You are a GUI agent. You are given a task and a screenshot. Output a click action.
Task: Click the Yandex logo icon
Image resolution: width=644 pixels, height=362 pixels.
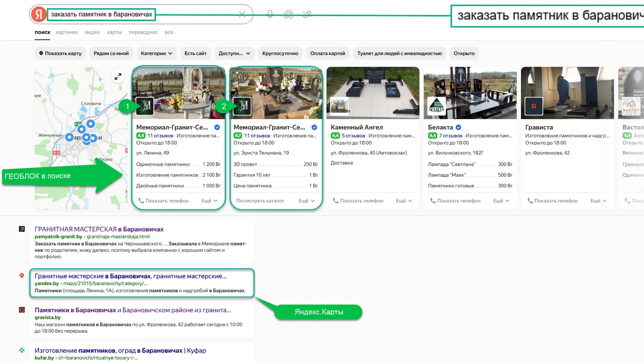(39, 14)
